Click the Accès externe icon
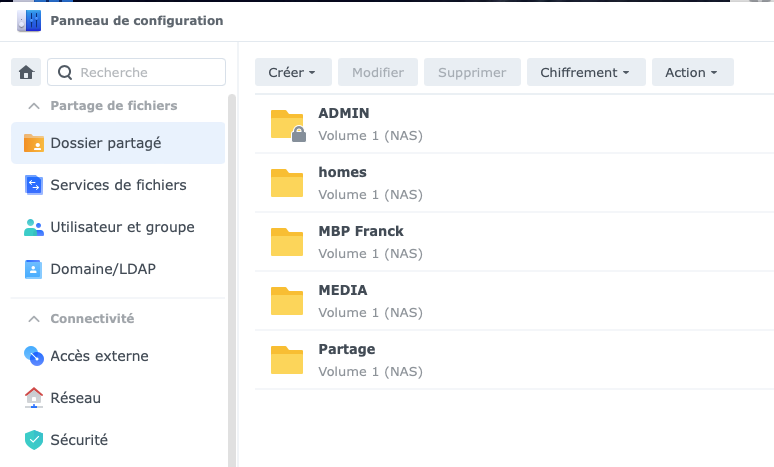The image size is (774, 467). click(x=34, y=356)
